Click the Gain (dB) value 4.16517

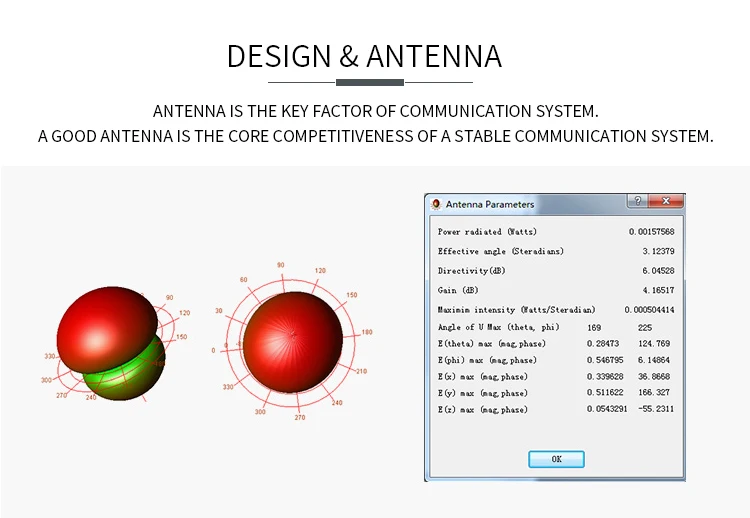[x=653, y=290]
